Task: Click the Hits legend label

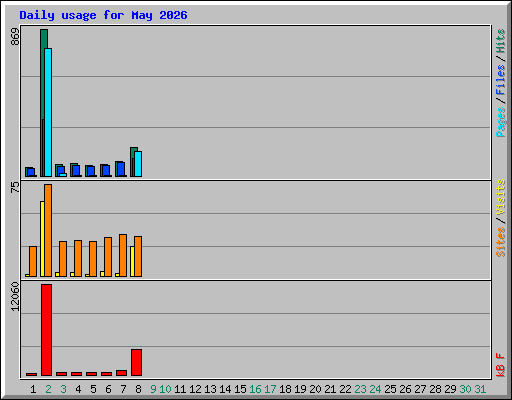Action: (x=501, y=41)
